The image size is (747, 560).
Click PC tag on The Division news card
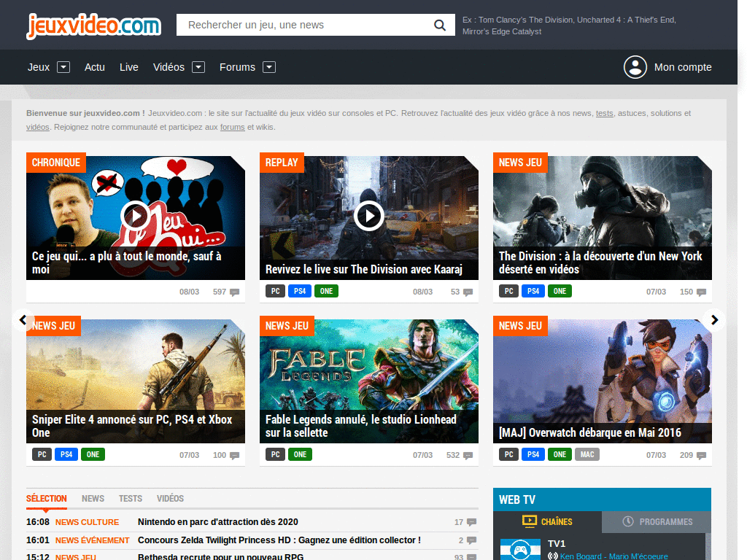click(508, 291)
